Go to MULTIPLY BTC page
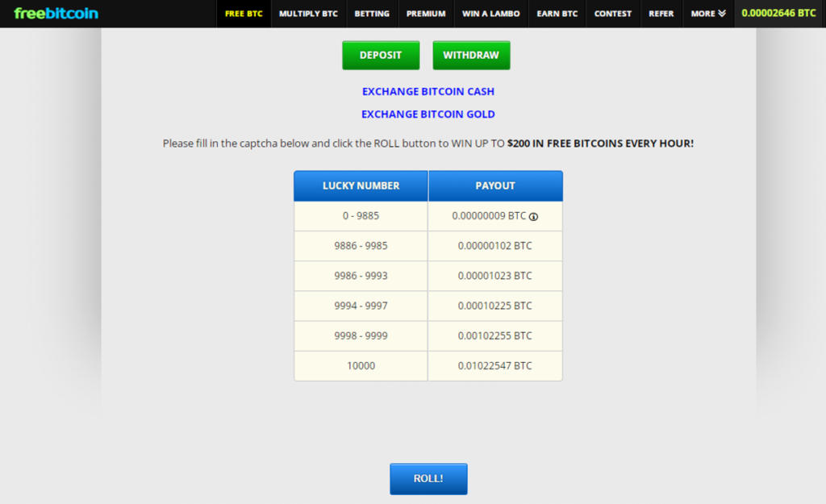 click(x=308, y=14)
